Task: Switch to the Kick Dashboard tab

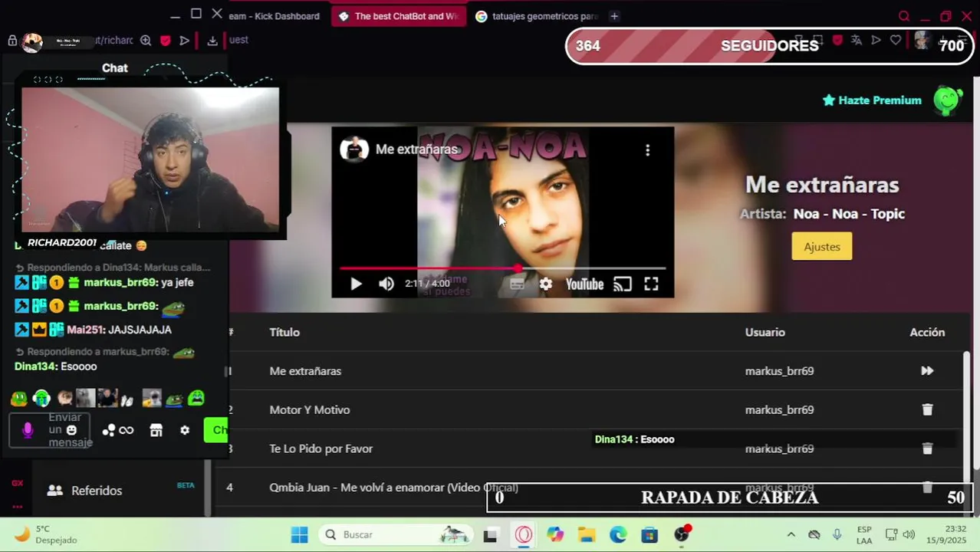Action: [276, 16]
